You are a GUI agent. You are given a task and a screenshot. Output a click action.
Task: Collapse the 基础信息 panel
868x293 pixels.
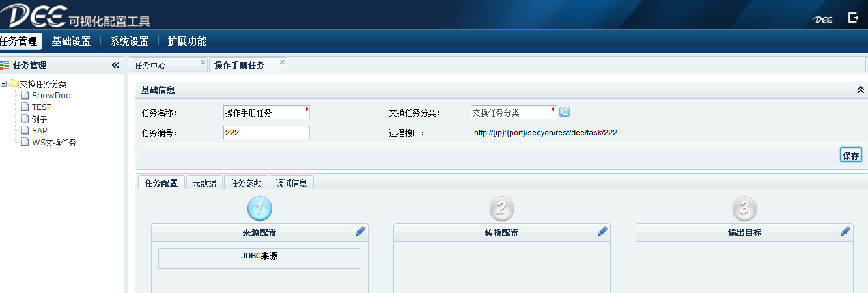point(860,90)
